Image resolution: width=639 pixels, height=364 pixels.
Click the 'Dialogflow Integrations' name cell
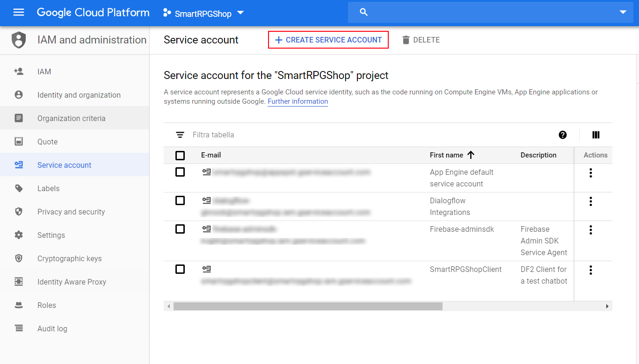coord(450,207)
